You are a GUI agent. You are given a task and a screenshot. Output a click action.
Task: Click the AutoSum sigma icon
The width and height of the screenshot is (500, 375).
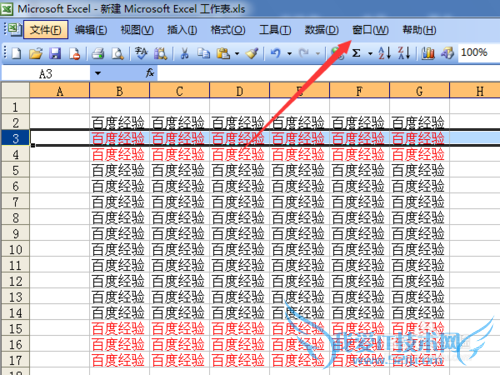(356, 53)
